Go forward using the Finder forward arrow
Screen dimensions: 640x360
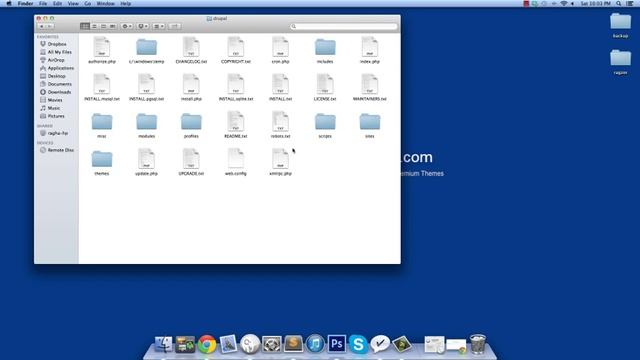(x=50, y=26)
